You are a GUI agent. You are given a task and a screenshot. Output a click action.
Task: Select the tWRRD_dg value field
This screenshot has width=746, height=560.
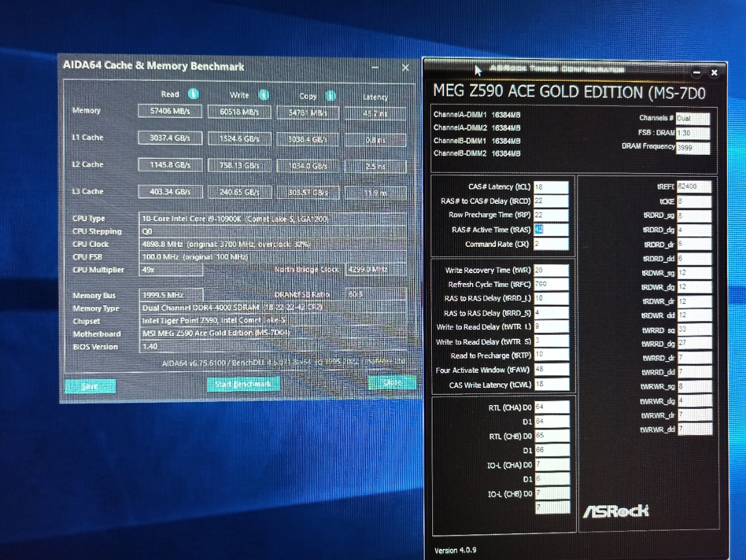pos(694,344)
